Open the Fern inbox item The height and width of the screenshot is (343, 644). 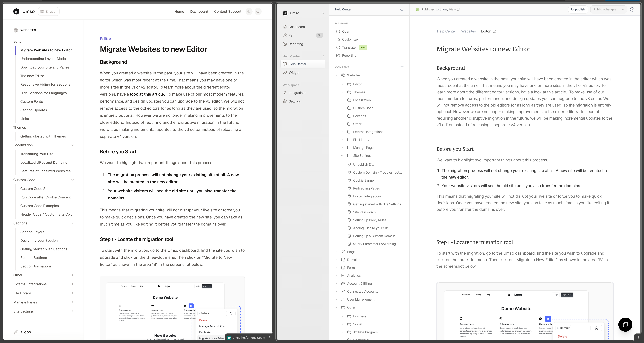click(x=303, y=35)
